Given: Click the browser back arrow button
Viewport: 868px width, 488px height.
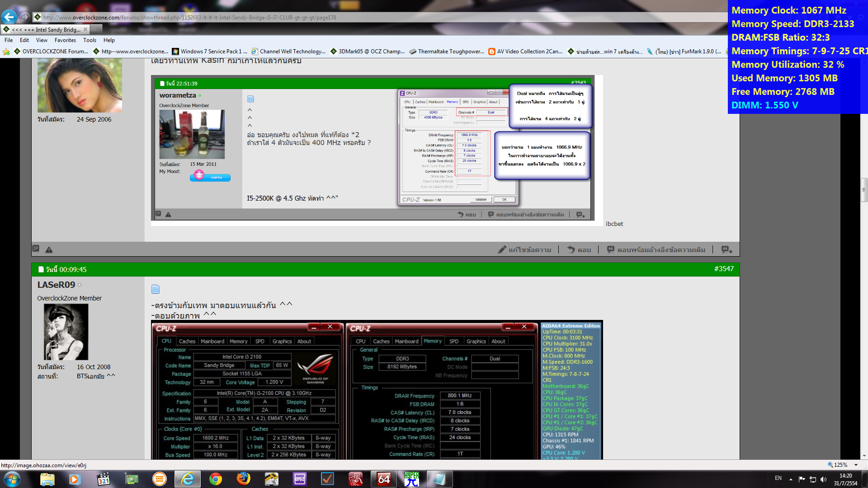Looking at the screenshot, I should [9, 17].
